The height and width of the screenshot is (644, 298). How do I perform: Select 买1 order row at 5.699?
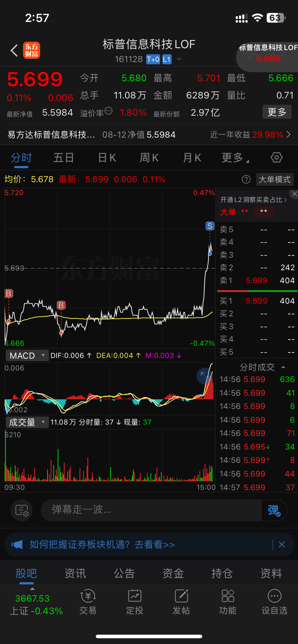257,301
